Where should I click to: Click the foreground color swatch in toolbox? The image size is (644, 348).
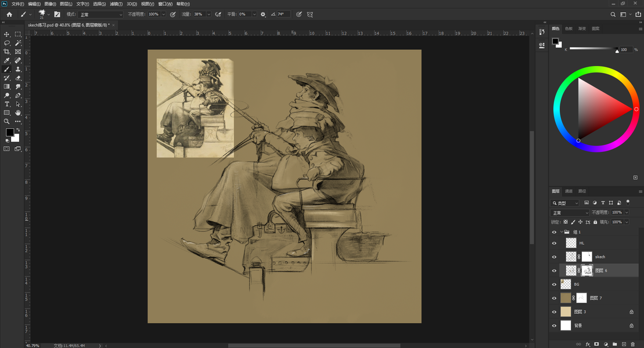tap(9, 132)
